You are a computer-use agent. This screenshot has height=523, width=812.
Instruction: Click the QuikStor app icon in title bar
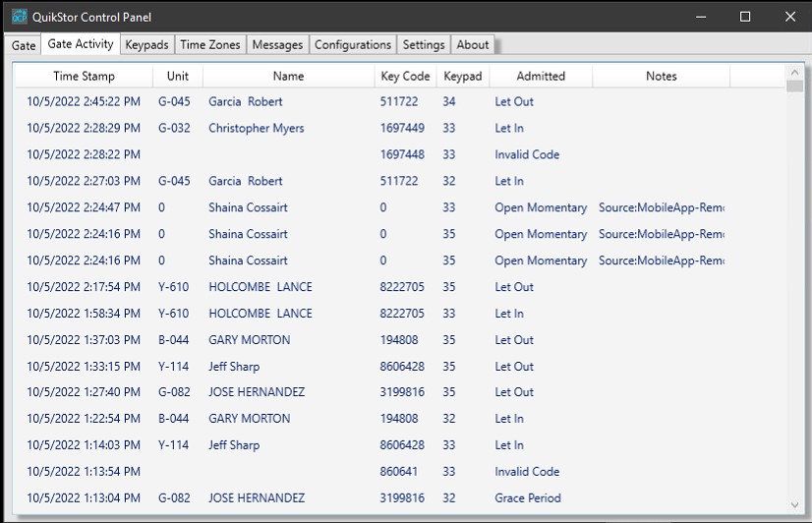tap(19, 17)
